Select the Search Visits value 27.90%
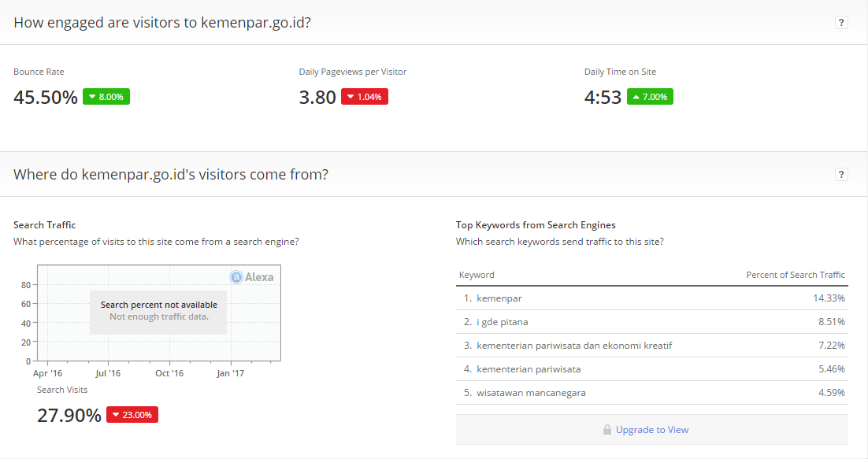 [69, 416]
